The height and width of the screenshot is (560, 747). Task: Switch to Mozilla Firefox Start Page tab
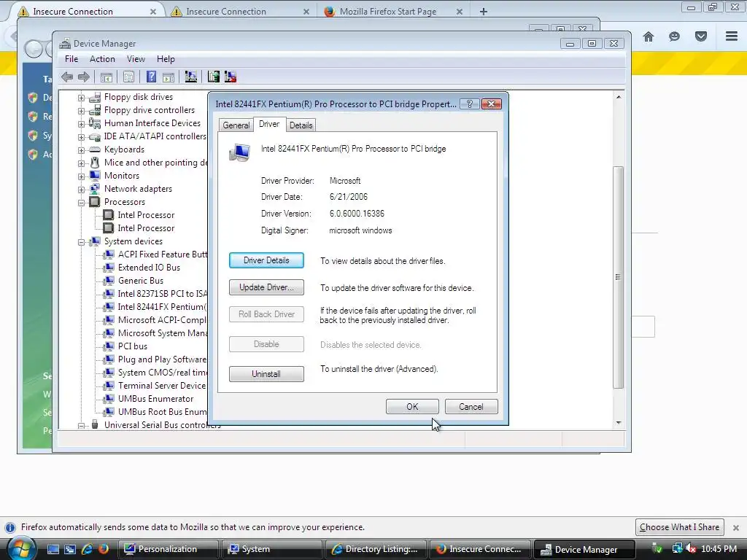point(388,12)
